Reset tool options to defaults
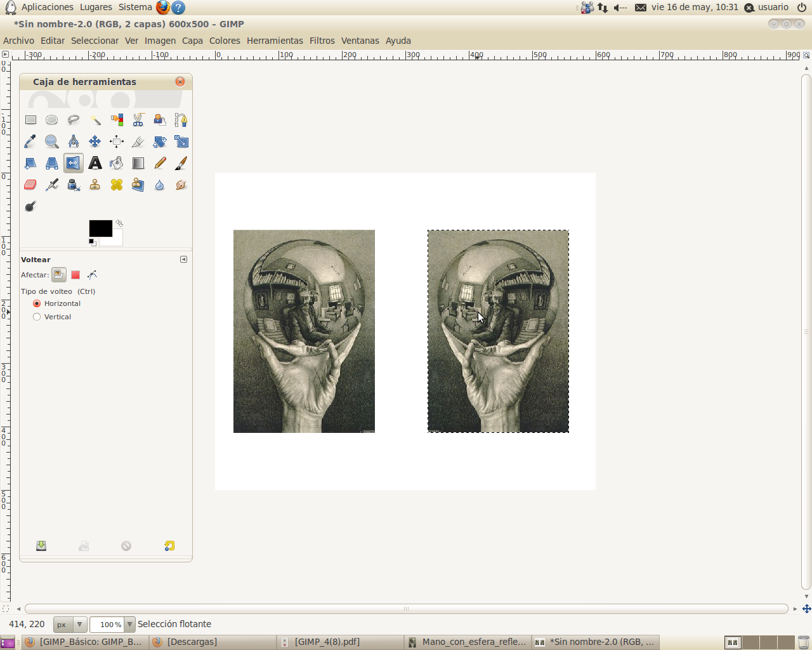The height and width of the screenshot is (650, 812). [168, 545]
